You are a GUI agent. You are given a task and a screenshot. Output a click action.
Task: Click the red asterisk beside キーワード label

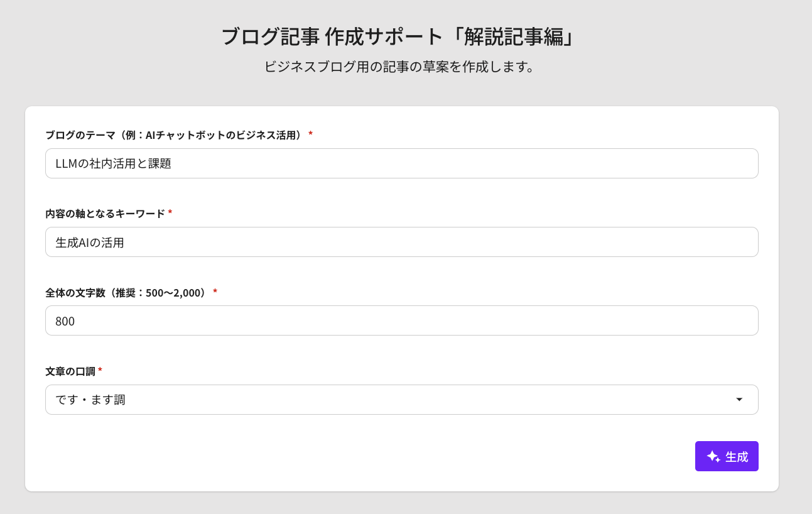tap(170, 213)
